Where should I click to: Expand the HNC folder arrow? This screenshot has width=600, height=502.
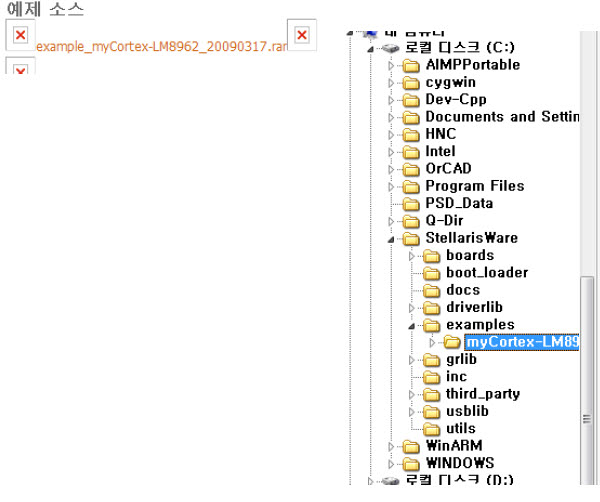391,135
